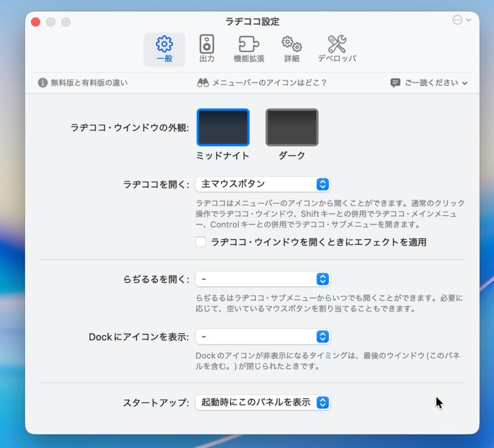Click メニューバーのアイコンはどこ？ link

click(269, 83)
